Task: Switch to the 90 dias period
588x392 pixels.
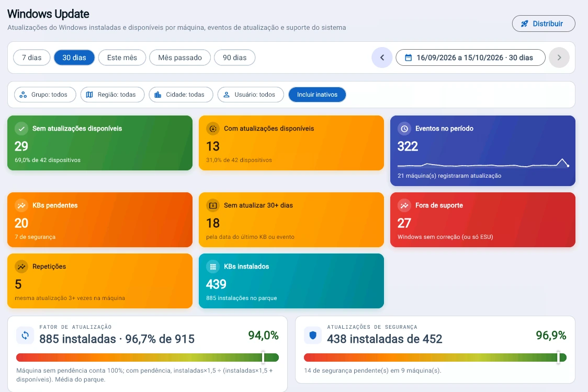Action: [235, 57]
